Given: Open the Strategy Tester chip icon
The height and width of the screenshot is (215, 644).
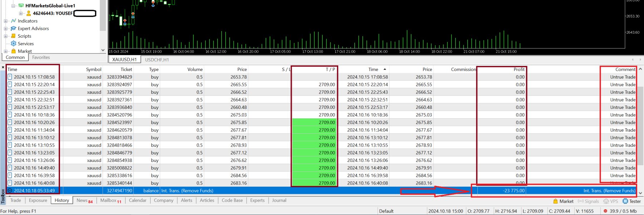Looking at the screenshot, I should coord(625,201).
